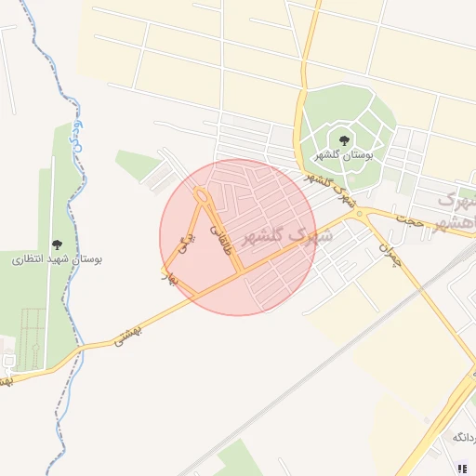476x476 pixels.
Task: Click the چمران street label
Action: (x=390, y=256)
